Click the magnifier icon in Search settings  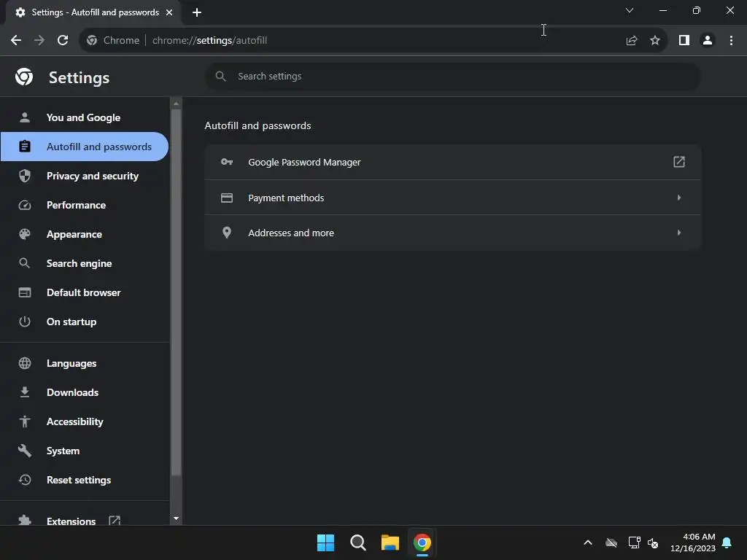pos(220,76)
